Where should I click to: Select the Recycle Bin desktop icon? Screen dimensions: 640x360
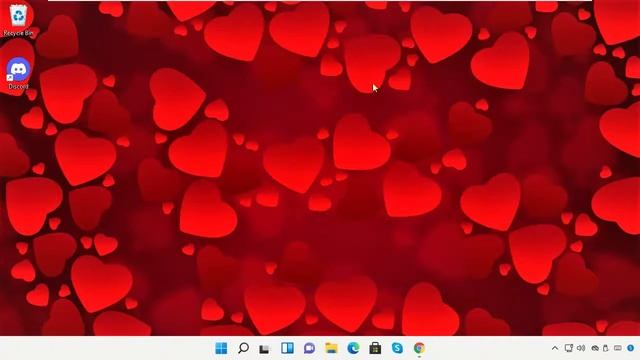[x=18, y=20]
